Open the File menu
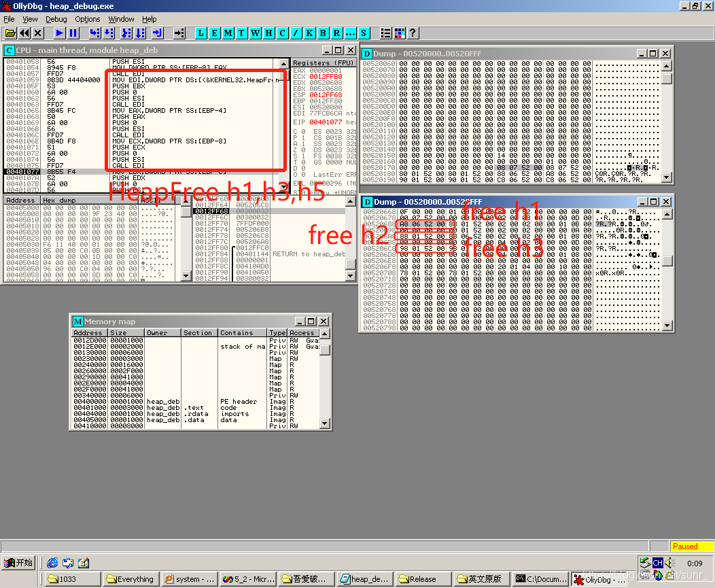Image resolution: width=715 pixels, height=588 pixels. point(9,19)
